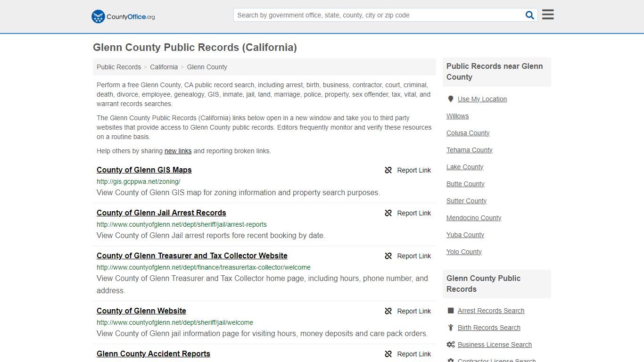
Task: Click the broken-link icon for Treasurer and Tax Collector
Action: [388, 256]
